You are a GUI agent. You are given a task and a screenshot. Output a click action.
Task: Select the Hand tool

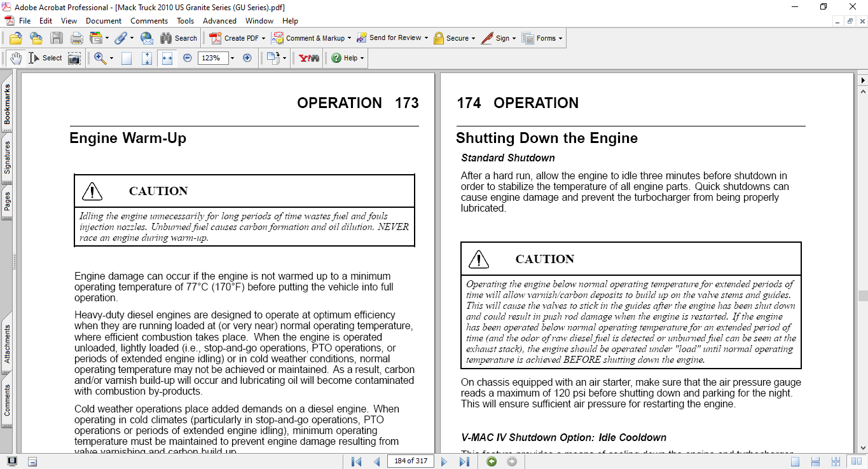[15, 58]
